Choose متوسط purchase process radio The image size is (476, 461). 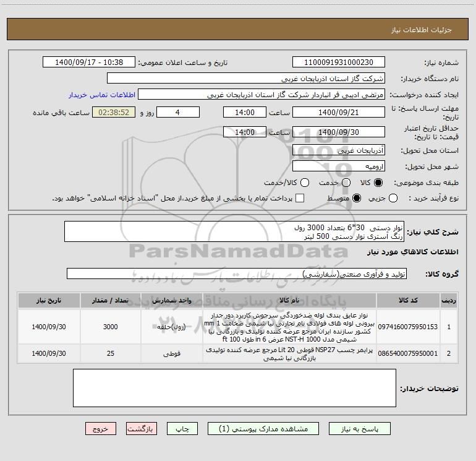(357, 198)
